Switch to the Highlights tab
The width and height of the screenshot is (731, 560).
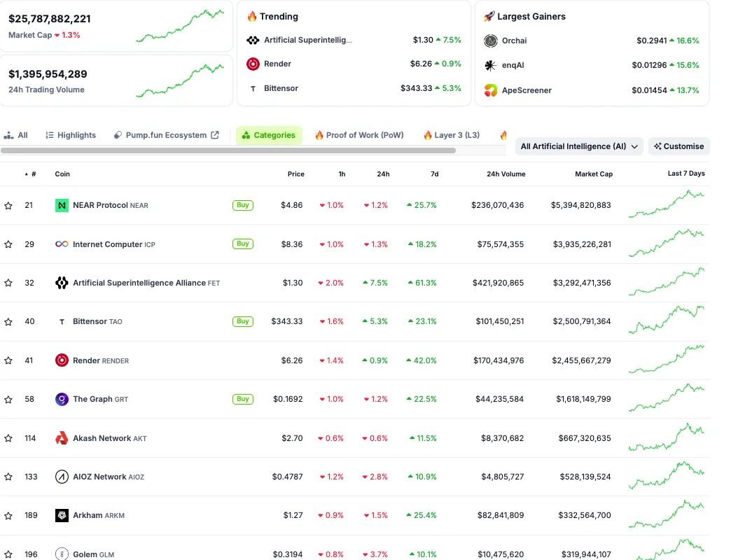pyautogui.click(x=71, y=135)
